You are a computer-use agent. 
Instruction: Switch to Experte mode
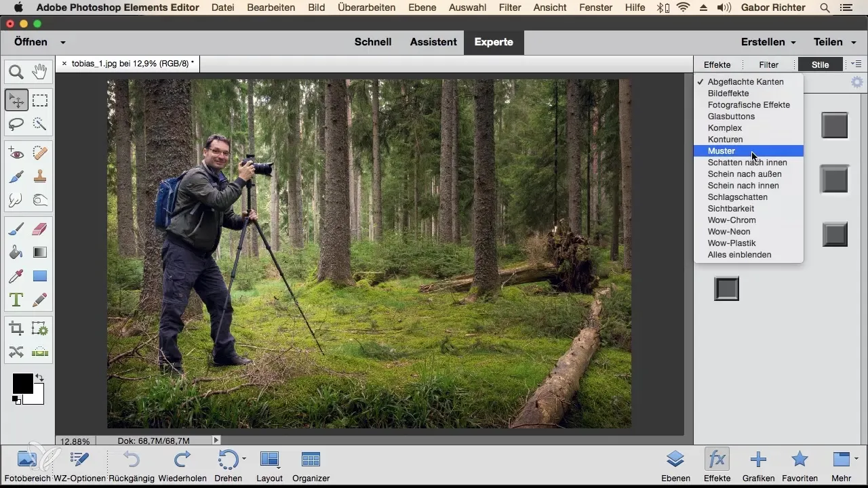tap(494, 42)
